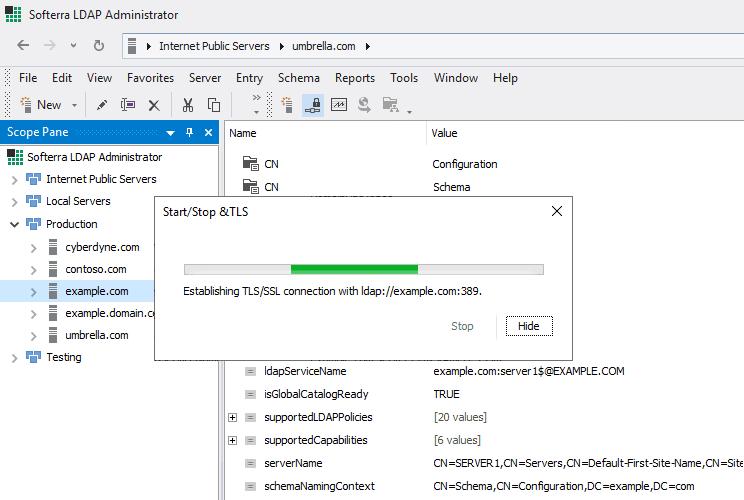This screenshot has width=744, height=500.
Task: Open the Reports menu
Action: (355, 78)
